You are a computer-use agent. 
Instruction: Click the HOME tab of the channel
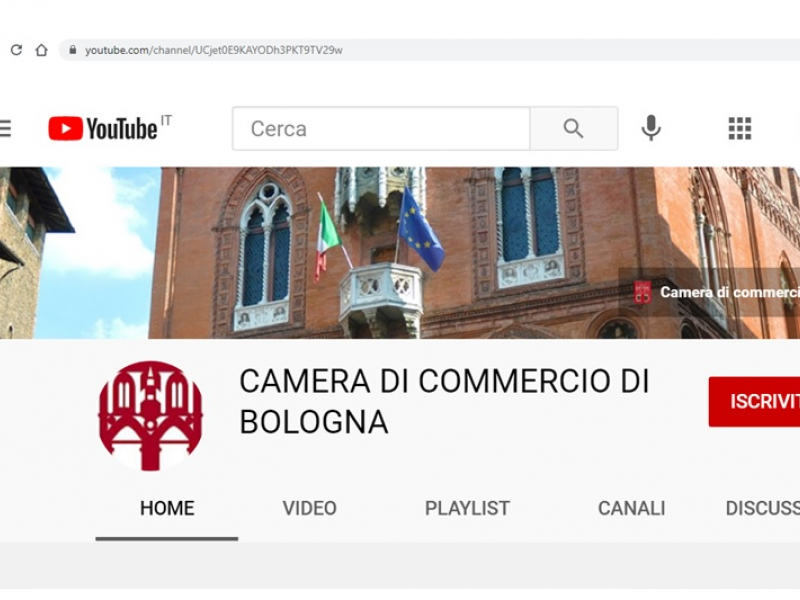pyautogui.click(x=166, y=508)
